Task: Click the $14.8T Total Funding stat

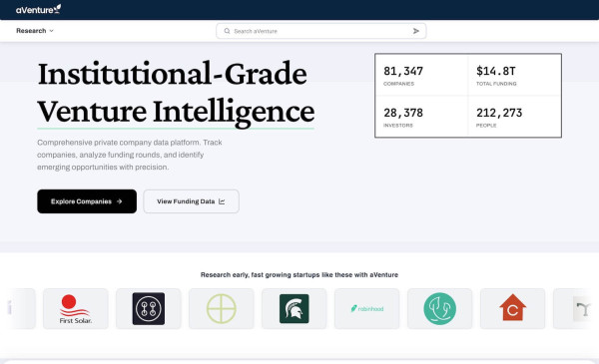Action: [x=514, y=75]
